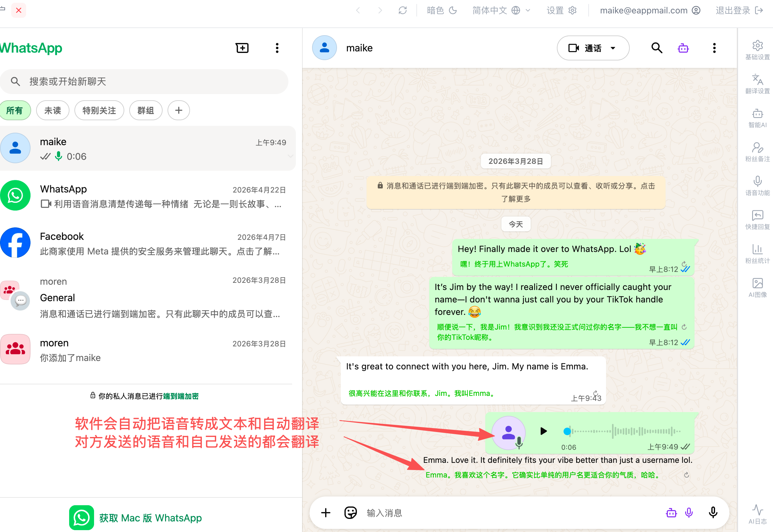Open 设置 settings

[561, 10]
